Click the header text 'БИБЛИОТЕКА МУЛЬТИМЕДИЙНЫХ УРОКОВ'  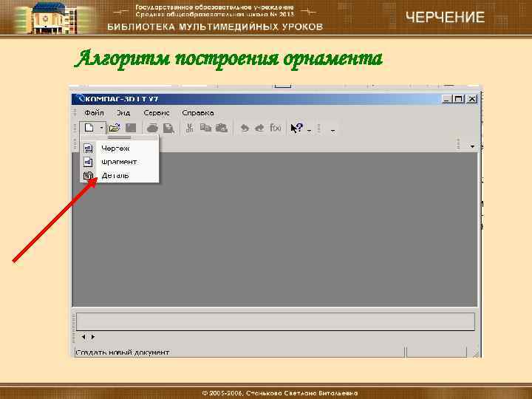215,27
